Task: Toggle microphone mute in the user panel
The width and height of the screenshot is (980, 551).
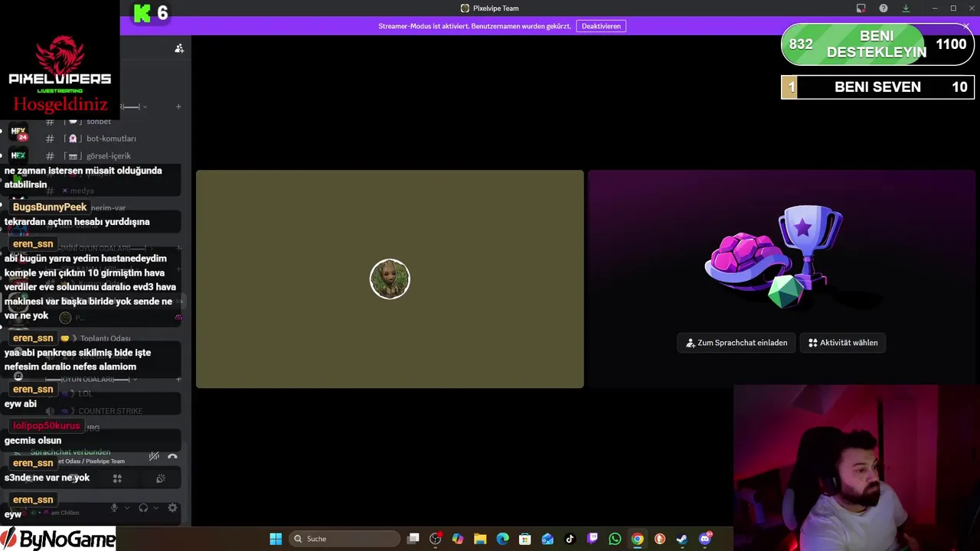Action: [114, 507]
